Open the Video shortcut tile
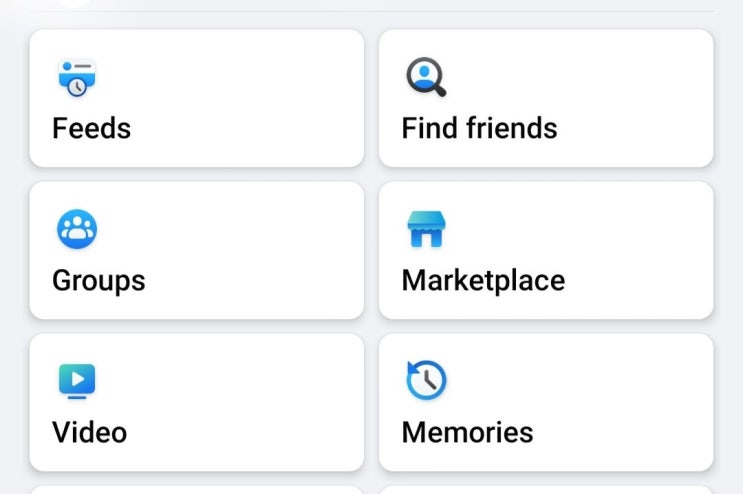Screen dimensions: 743x494 pos(197,402)
